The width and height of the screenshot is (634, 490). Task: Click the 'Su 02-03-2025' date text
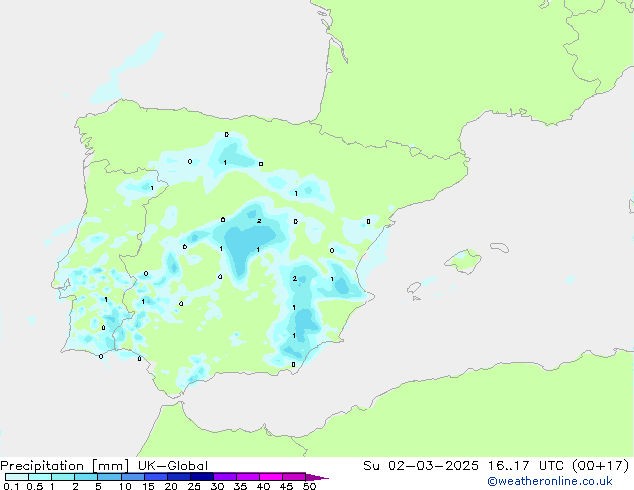point(421,466)
